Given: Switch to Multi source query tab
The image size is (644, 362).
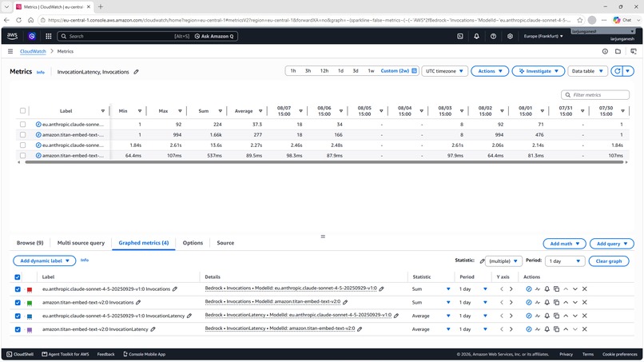Looking at the screenshot, I should coord(81,243).
